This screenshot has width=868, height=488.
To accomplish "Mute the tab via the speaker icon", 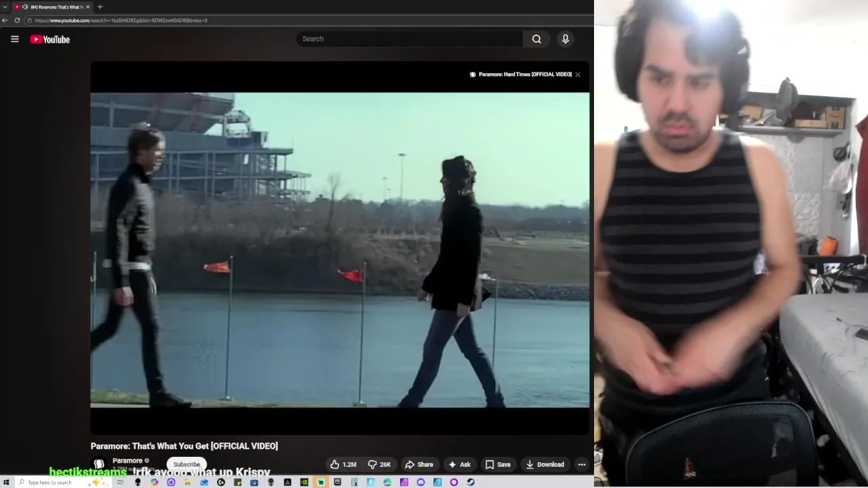I will 25,7.
